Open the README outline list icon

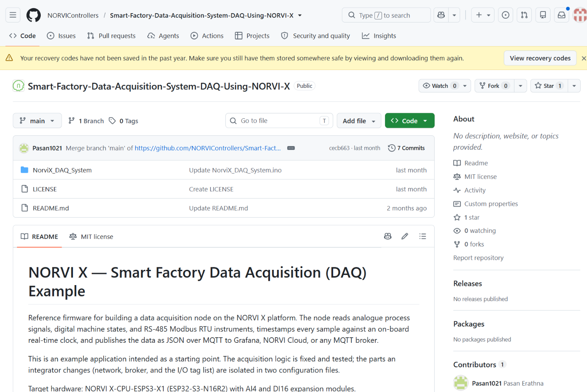pos(423,236)
